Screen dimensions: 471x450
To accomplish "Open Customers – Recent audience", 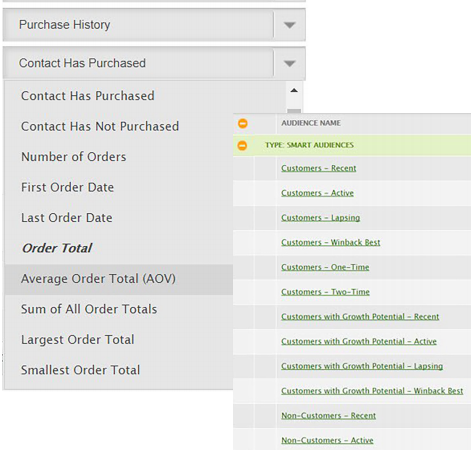I will [319, 168].
